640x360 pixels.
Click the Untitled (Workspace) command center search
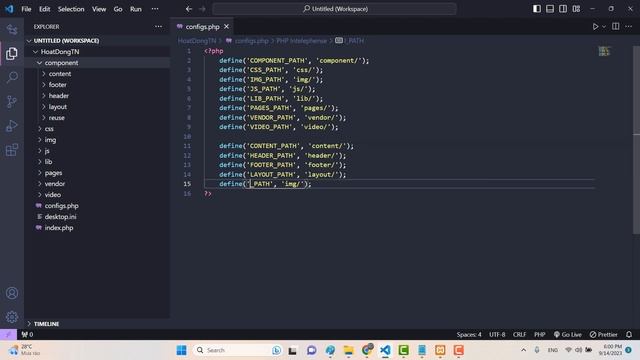pyautogui.click(x=334, y=9)
